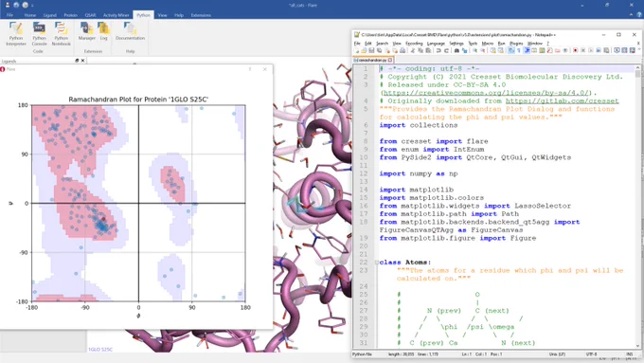Open the Extension Manager
This screenshot has height=363, width=644.
tap(87, 31)
